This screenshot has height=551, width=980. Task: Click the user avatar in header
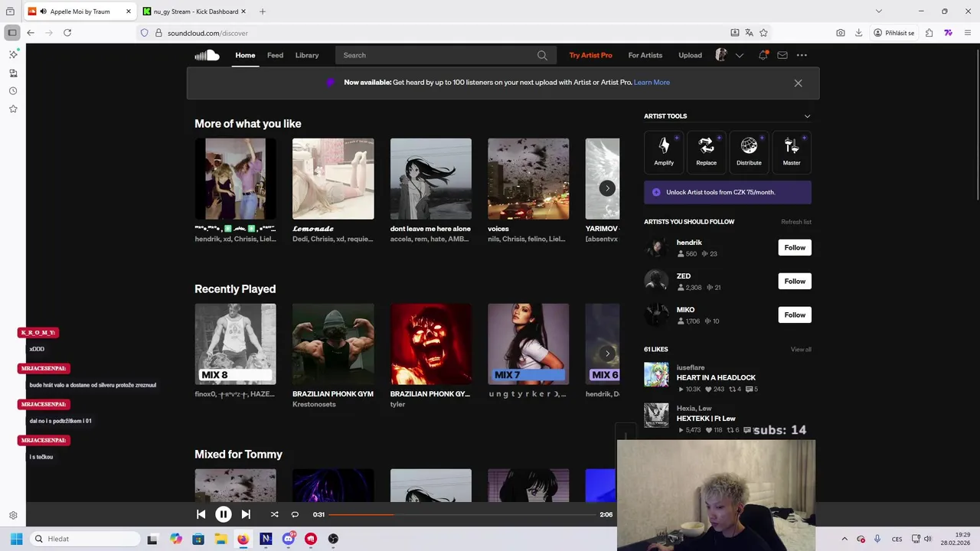[720, 55]
